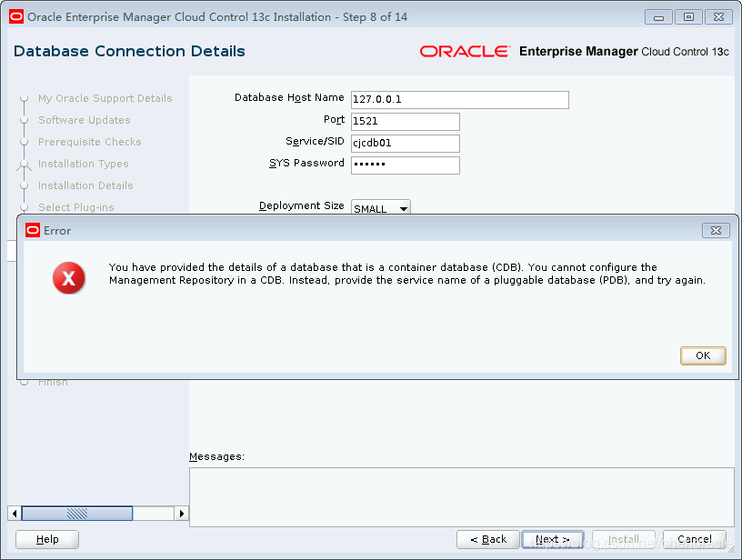
Task: Select Installation Details step
Action: click(85, 185)
